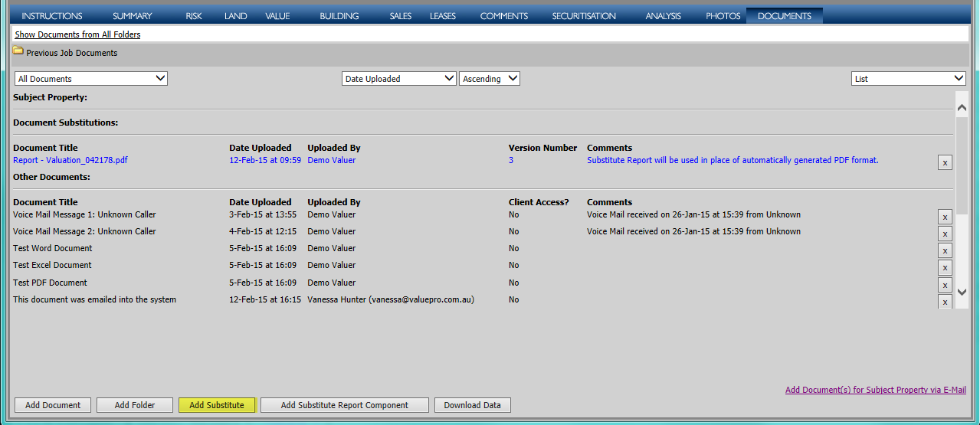Switch to the Sales tab
980x425 pixels.
point(400,16)
